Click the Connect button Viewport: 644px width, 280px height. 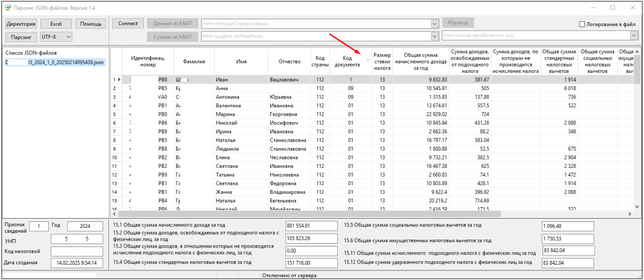[128, 24]
